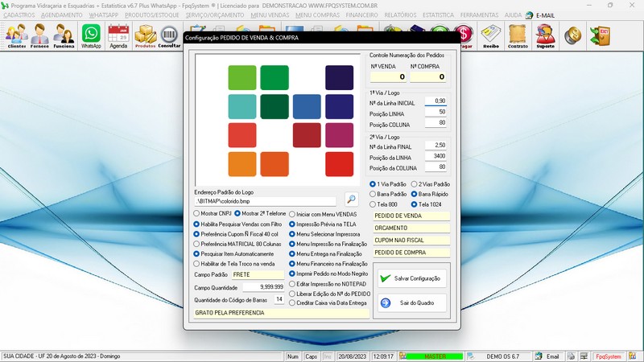
Task: Enable Editar Impressão no NOTEPAD
Action: coord(292,284)
